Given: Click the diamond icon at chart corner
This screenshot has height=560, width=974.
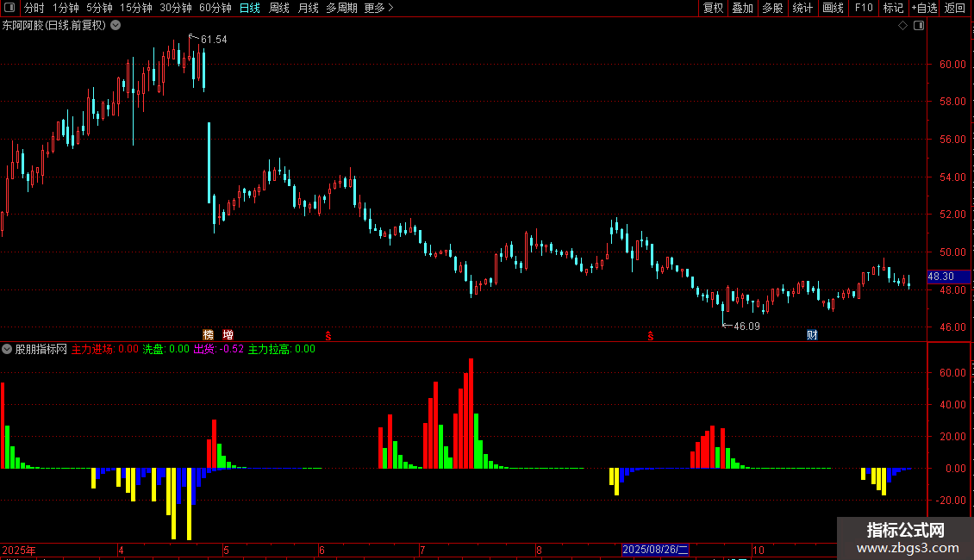Looking at the screenshot, I should [x=902, y=26].
